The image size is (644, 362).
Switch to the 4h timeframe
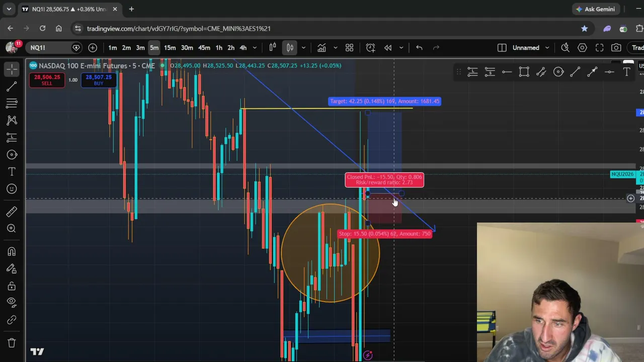243,48
